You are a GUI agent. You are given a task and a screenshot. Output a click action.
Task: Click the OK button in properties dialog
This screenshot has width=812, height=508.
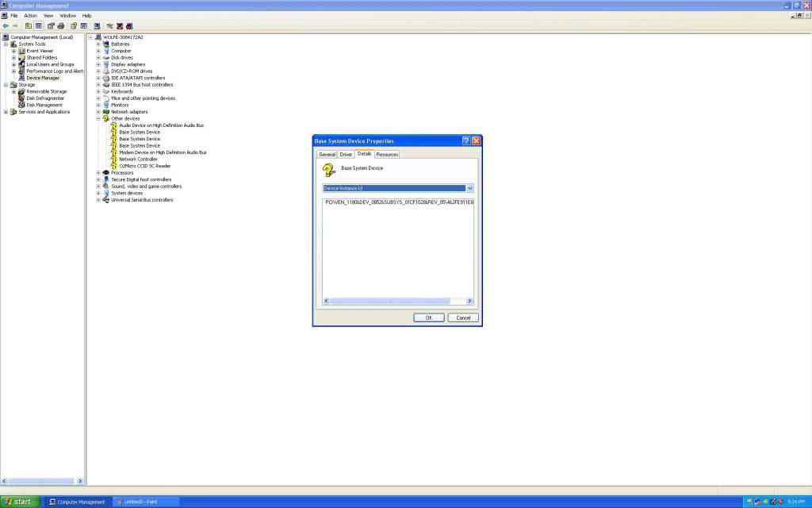(x=428, y=317)
